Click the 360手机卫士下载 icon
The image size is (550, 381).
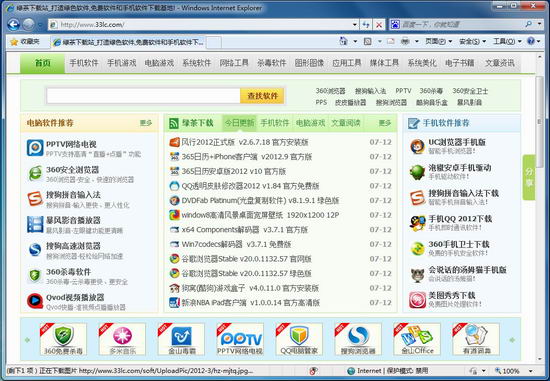click(x=417, y=249)
